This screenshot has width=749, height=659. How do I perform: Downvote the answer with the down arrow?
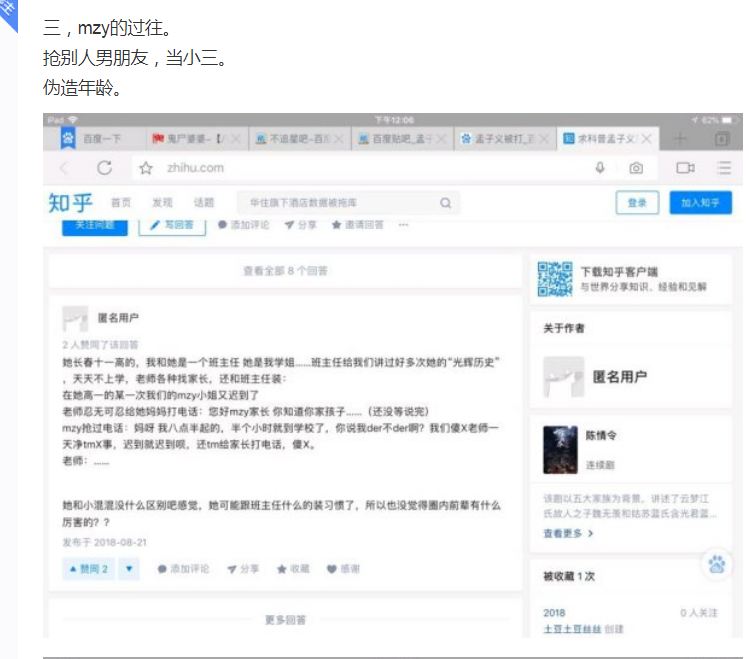pos(129,569)
